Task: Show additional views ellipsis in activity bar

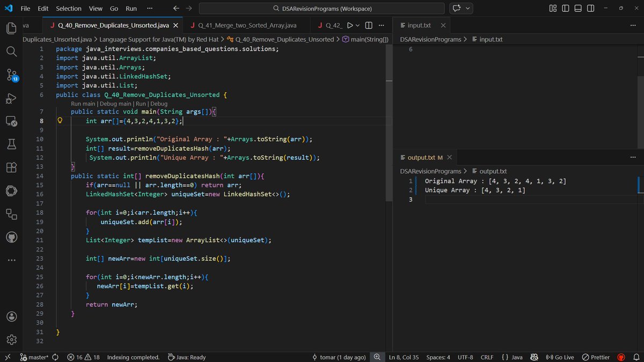Action: [x=12, y=260]
